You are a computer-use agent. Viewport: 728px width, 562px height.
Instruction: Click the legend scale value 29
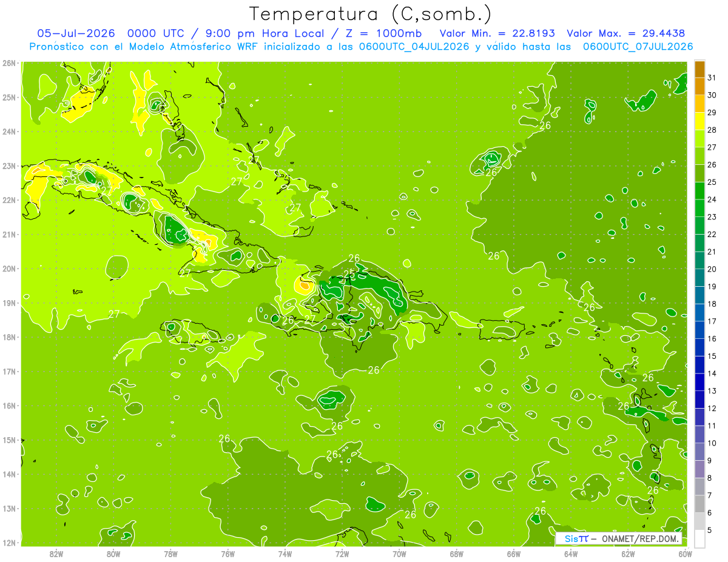pyautogui.click(x=712, y=112)
